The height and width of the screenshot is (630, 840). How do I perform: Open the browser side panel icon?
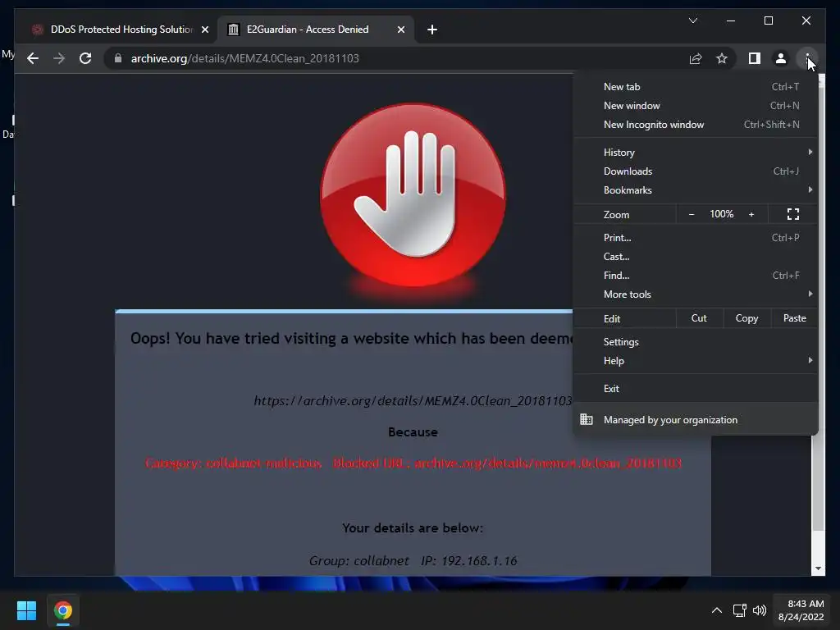point(755,58)
